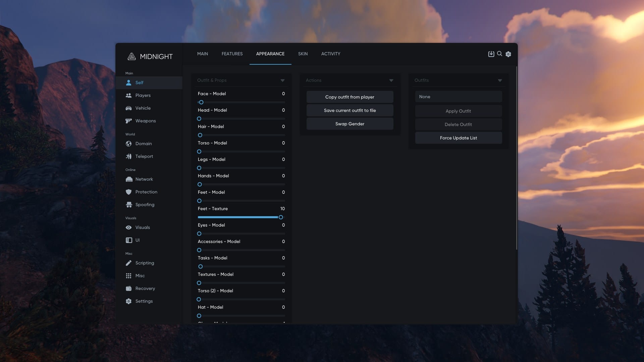Collapse the Actions panel arrow
The height and width of the screenshot is (362, 644).
point(391,80)
